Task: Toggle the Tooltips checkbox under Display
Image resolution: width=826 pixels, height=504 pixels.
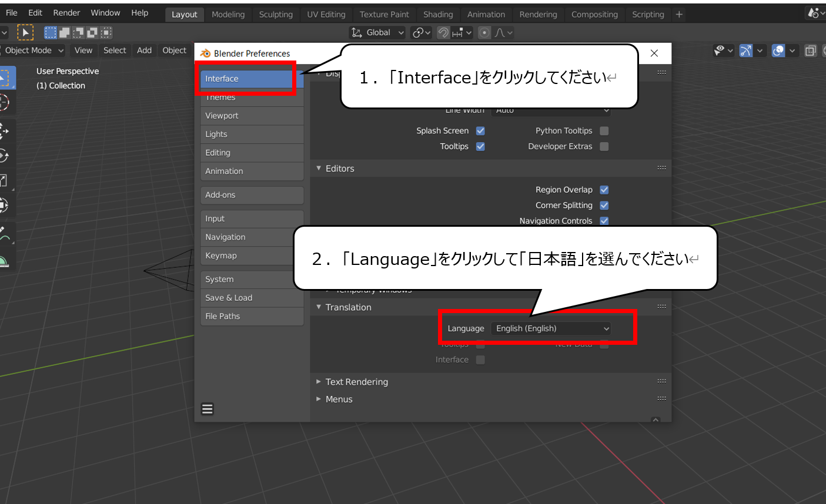Action: (480, 146)
